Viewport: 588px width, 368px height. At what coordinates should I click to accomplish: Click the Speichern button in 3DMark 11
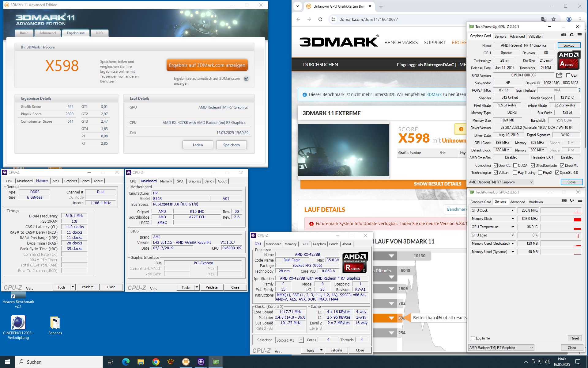(231, 145)
